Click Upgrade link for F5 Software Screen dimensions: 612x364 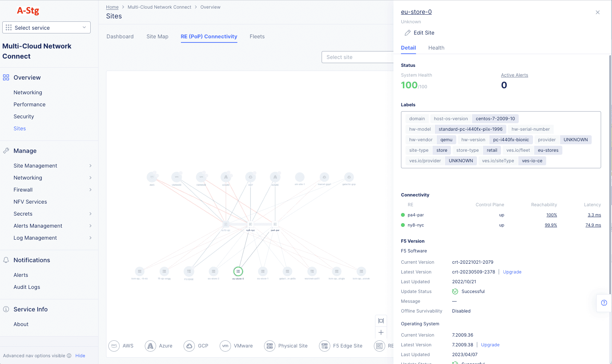[x=512, y=272]
